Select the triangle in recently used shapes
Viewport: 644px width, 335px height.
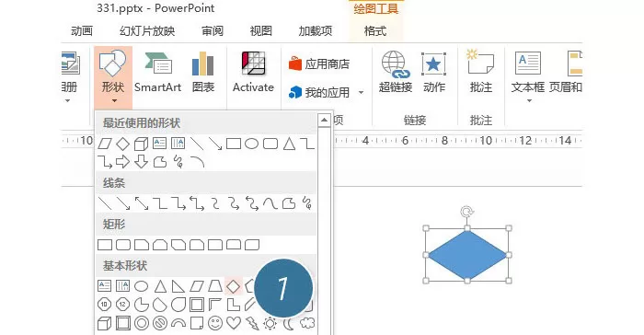click(x=289, y=144)
